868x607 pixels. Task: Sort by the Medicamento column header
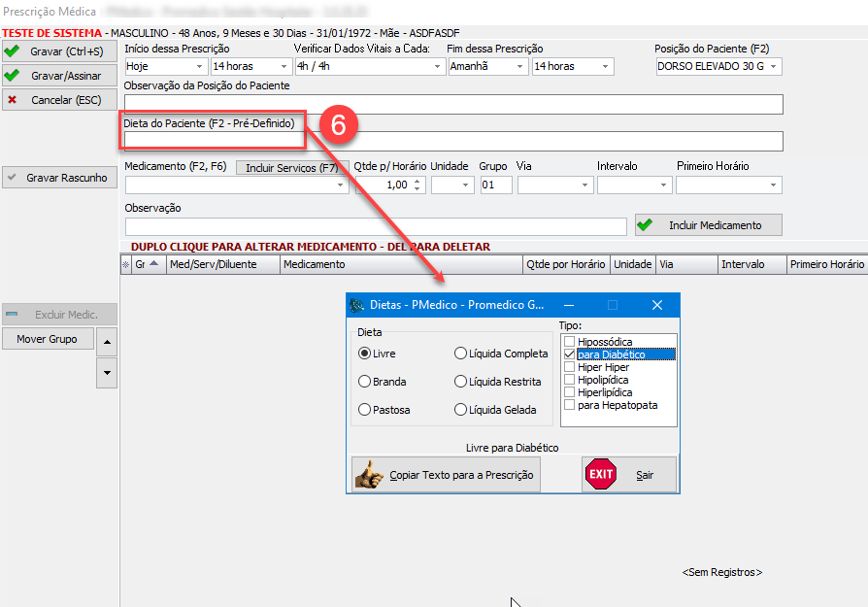point(400,264)
